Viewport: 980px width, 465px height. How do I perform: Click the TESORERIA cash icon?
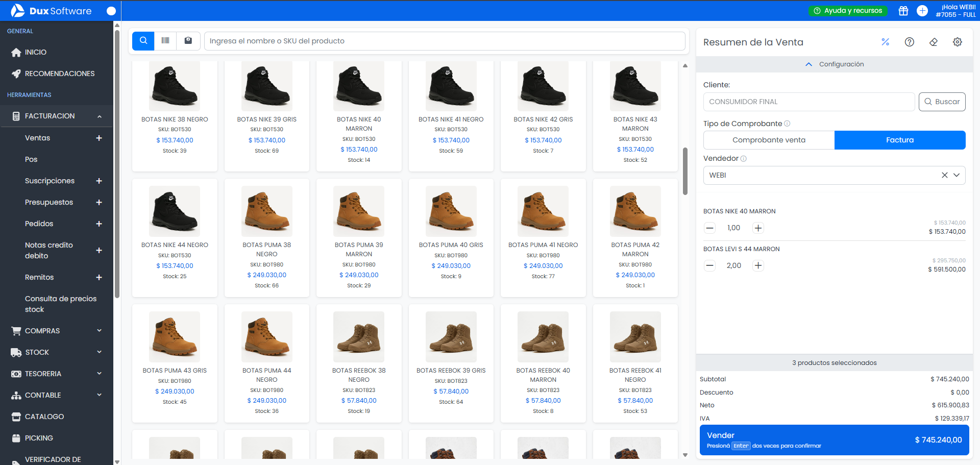[16, 374]
